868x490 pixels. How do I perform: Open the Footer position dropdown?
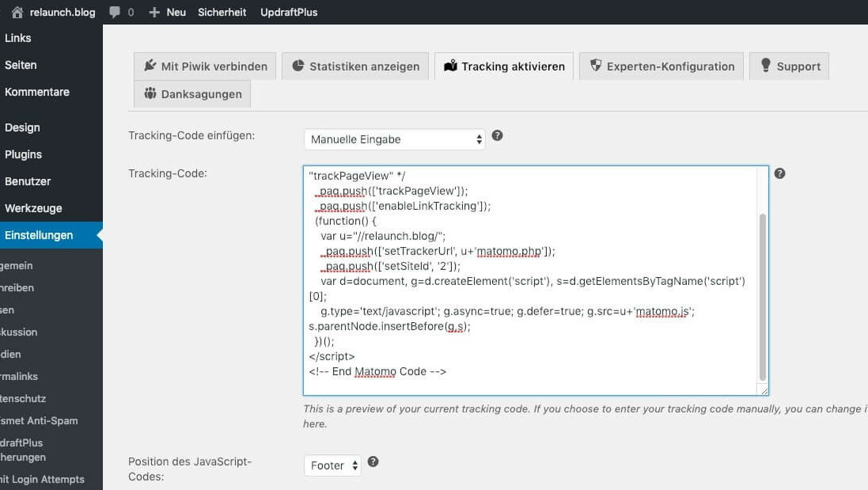tap(332, 465)
